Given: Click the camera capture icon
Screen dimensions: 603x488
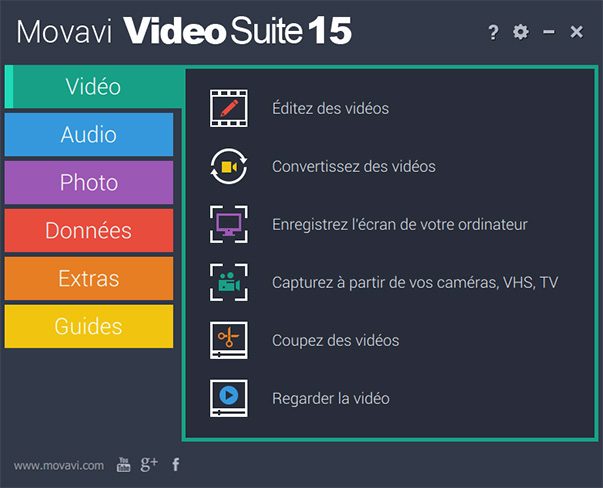Looking at the screenshot, I should tap(229, 282).
